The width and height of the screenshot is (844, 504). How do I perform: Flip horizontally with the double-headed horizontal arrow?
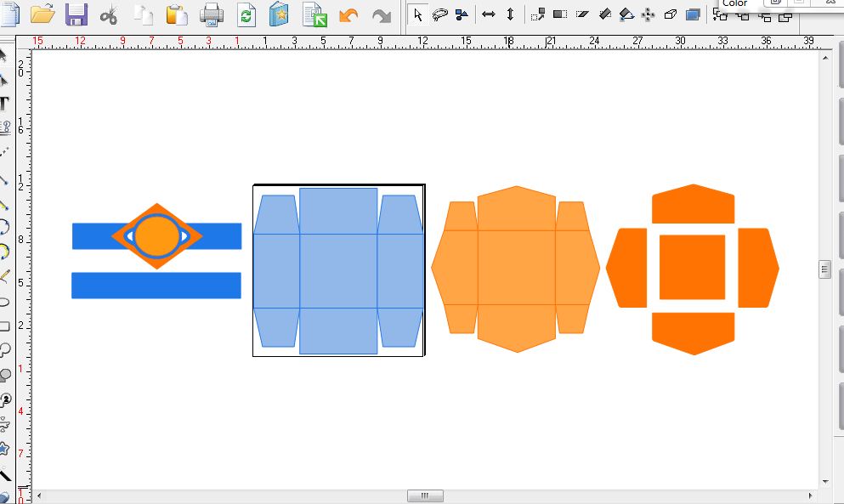pos(489,14)
